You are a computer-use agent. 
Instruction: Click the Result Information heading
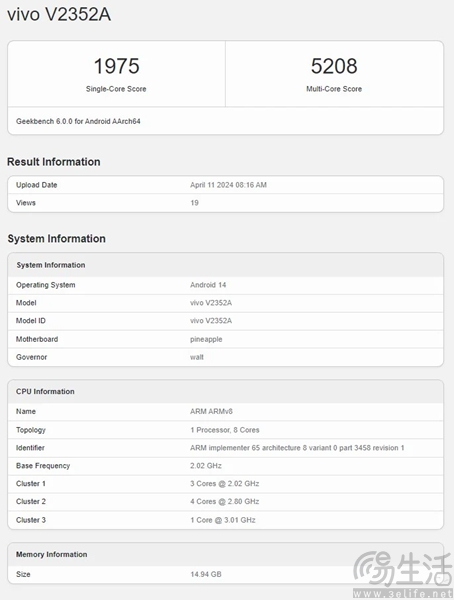[54, 162]
